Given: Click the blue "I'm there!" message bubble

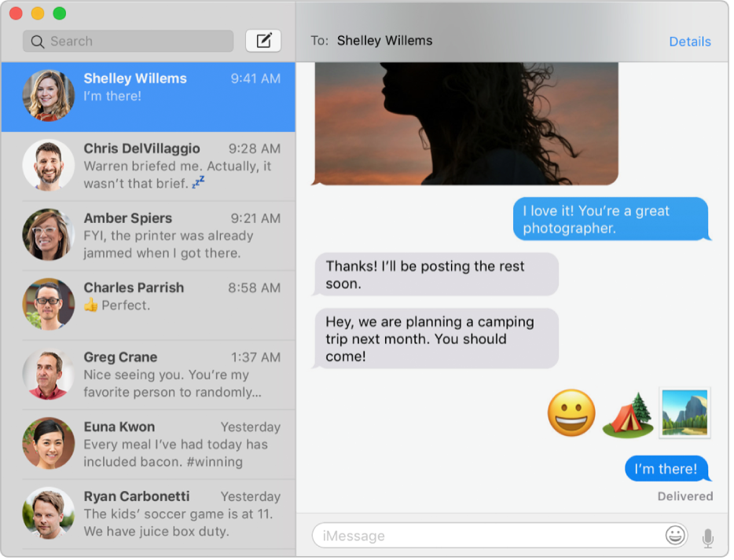Looking at the screenshot, I should (x=667, y=468).
